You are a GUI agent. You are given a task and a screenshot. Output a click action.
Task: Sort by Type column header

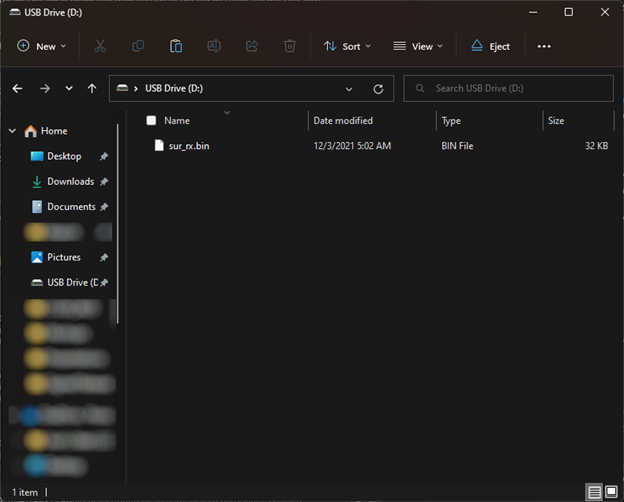click(451, 121)
